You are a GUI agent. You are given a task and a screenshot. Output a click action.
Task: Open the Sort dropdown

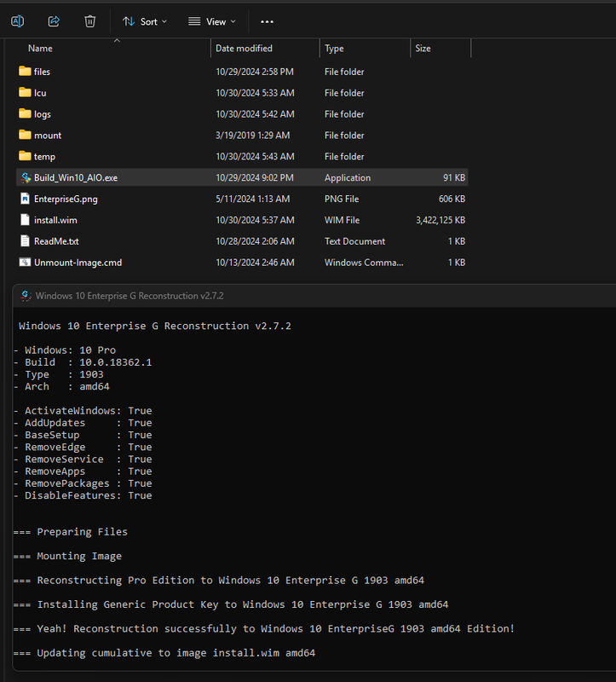pos(144,22)
